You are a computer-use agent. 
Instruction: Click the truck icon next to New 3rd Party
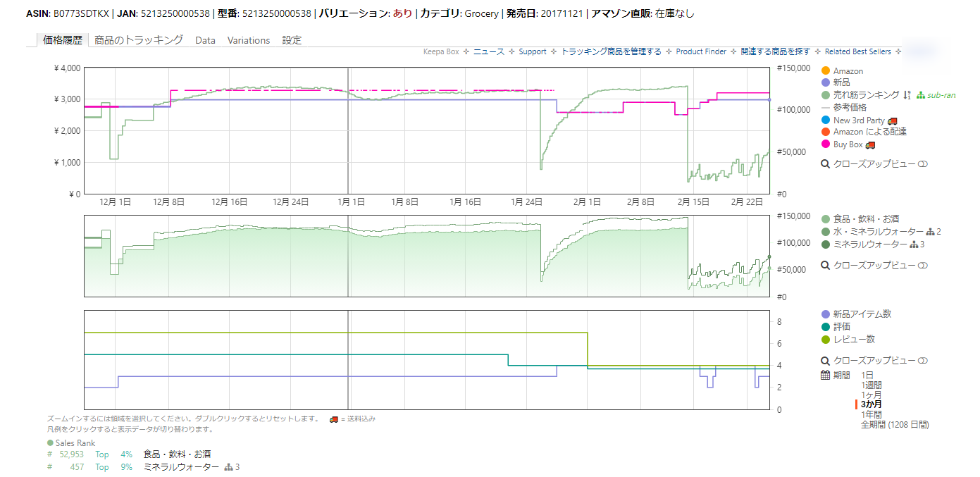(893, 121)
